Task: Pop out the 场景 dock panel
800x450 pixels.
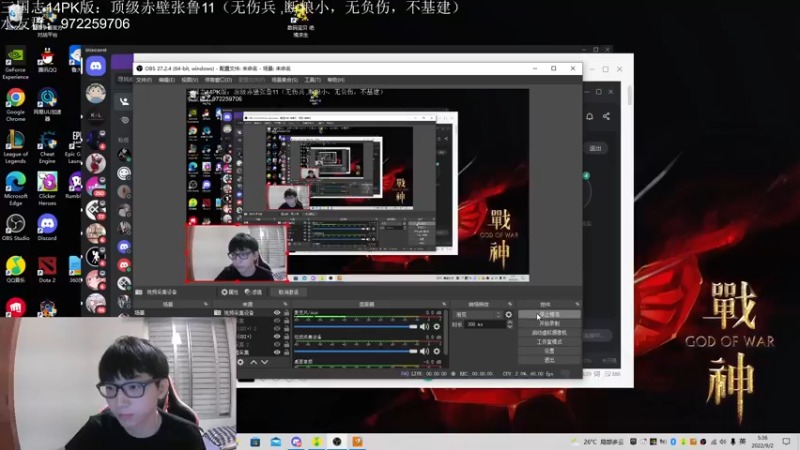Action: point(206,305)
